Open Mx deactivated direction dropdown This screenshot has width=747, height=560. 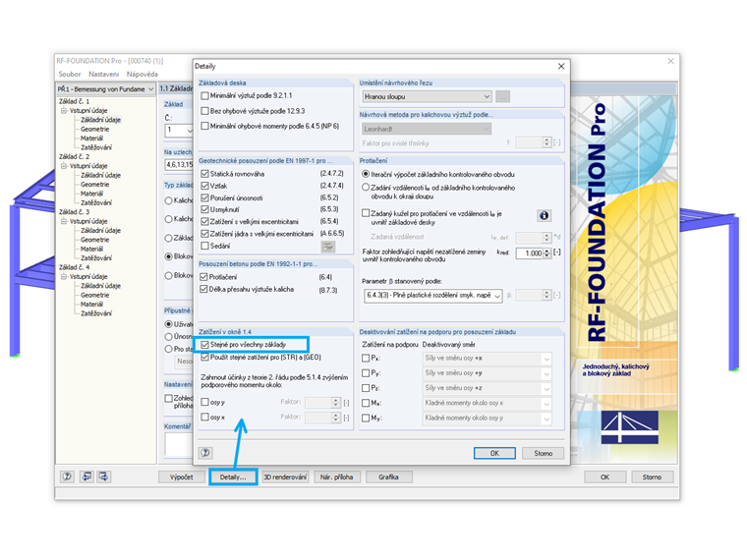point(487,404)
